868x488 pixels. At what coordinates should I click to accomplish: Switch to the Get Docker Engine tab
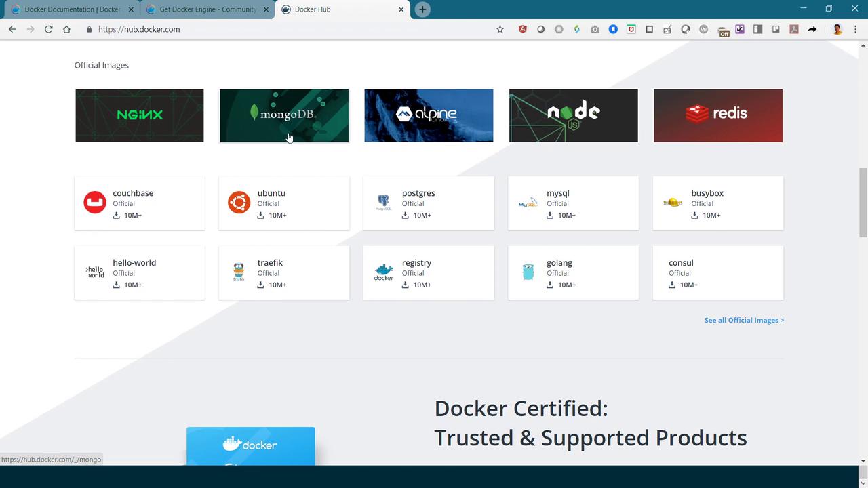click(207, 9)
